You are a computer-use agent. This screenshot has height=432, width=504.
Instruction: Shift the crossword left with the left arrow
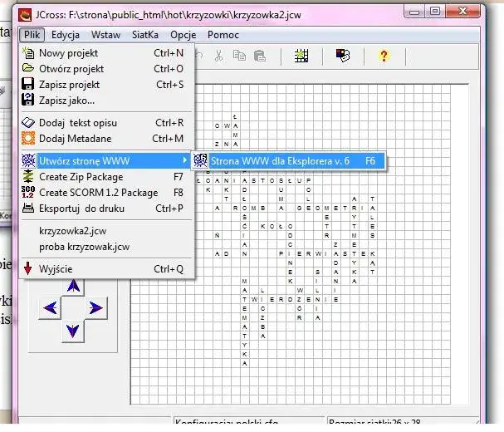point(50,308)
